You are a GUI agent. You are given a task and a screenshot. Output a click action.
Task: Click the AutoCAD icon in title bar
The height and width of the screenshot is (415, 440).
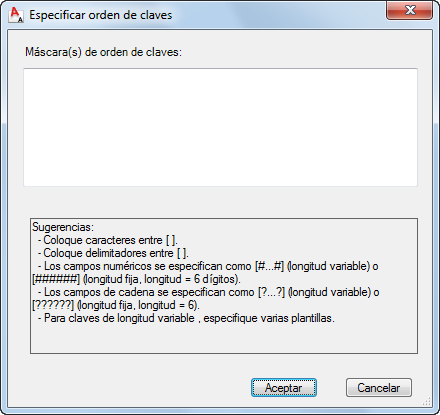coord(16,15)
